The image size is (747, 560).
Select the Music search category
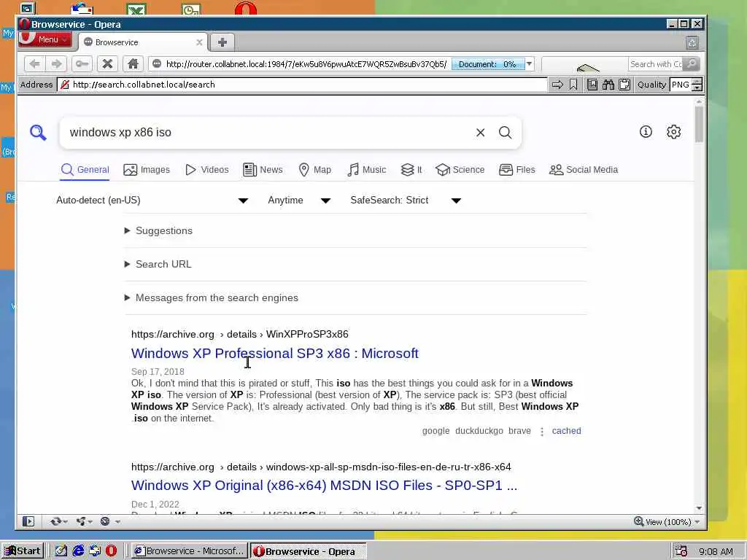point(366,169)
